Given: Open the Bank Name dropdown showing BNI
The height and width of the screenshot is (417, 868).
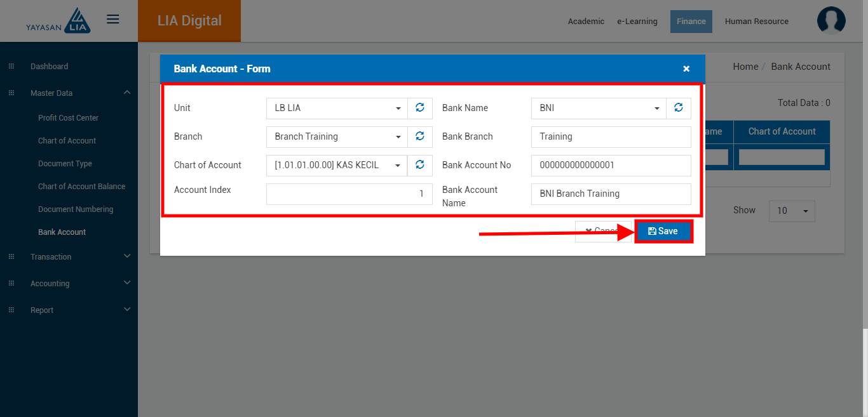Looking at the screenshot, I should click(598, 108).
